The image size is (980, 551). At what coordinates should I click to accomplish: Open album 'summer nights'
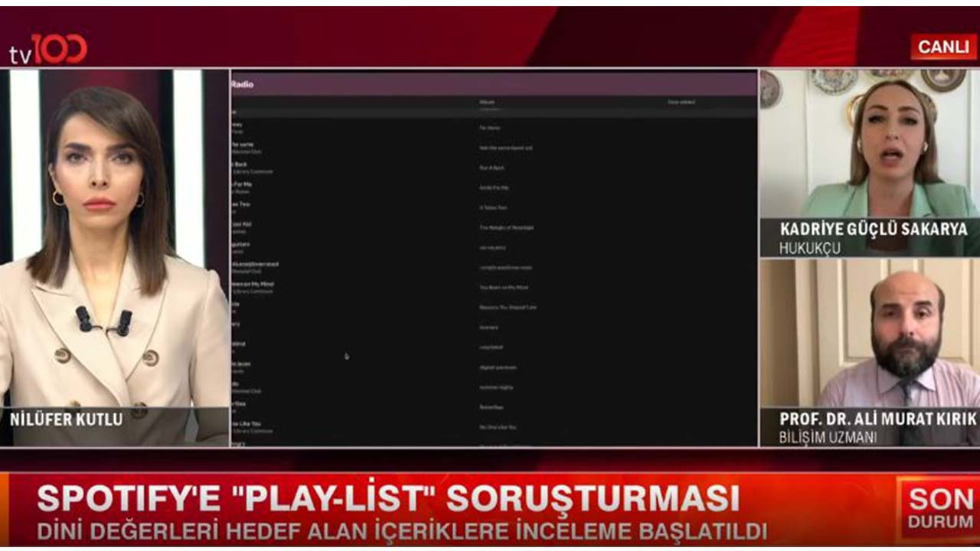[496, 387]
